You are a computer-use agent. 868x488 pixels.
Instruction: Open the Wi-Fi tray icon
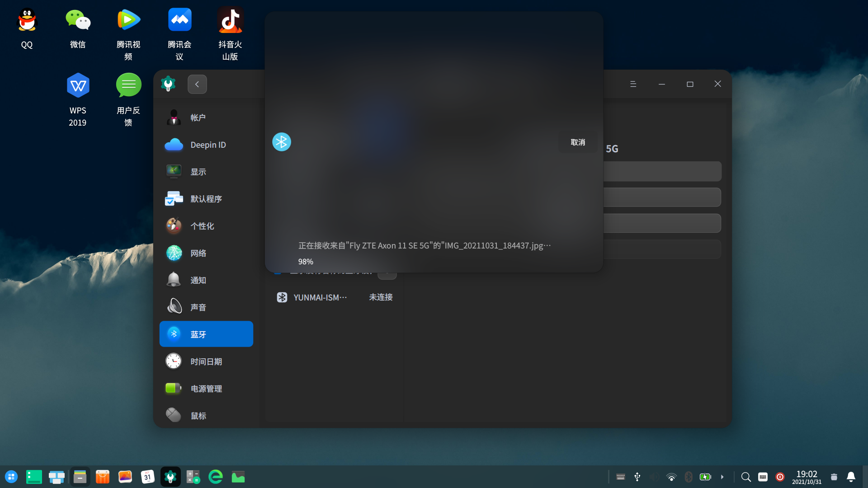[x=671, y=477]
